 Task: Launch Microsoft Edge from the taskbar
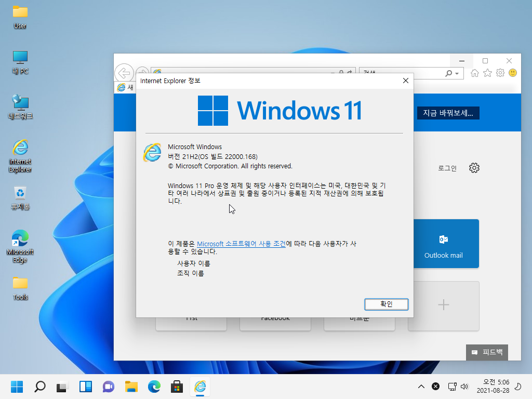click(154, 387)
